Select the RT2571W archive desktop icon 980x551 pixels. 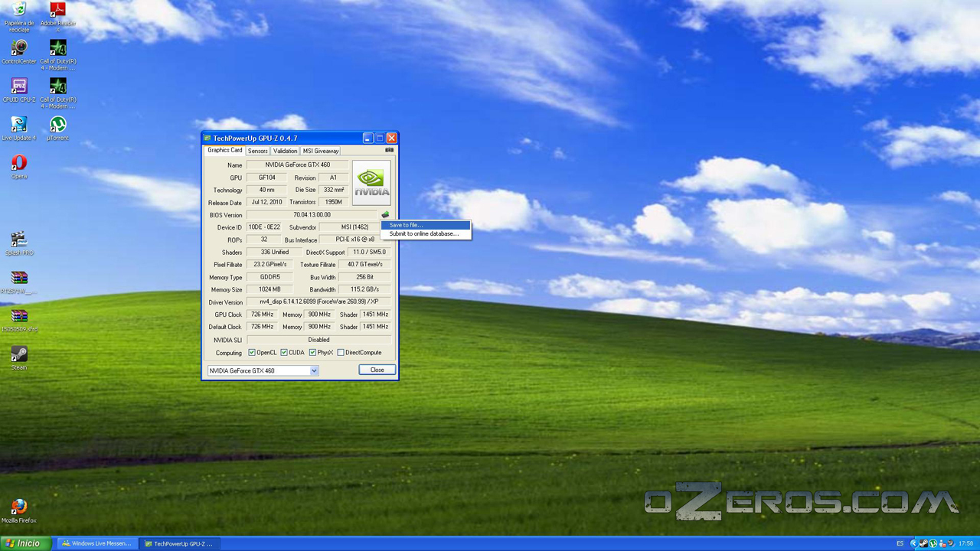[19, 282]
